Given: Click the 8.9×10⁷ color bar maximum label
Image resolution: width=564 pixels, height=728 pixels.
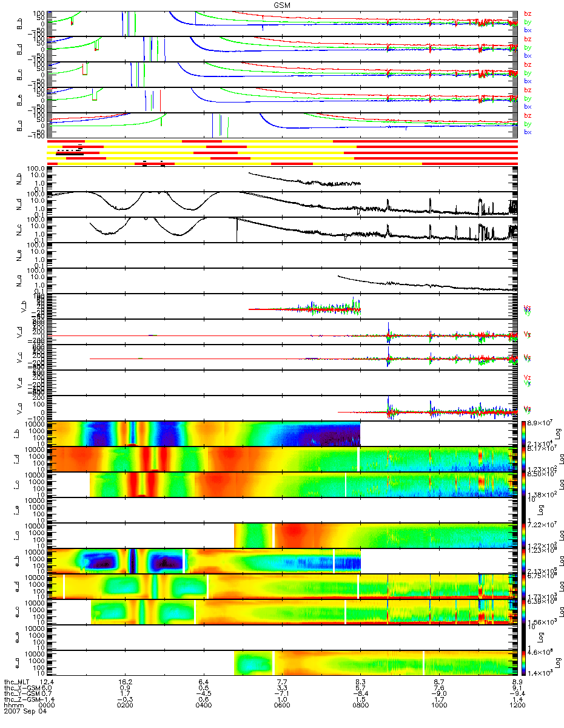Looking at the screenshot, I should click(x=540, y=422).
